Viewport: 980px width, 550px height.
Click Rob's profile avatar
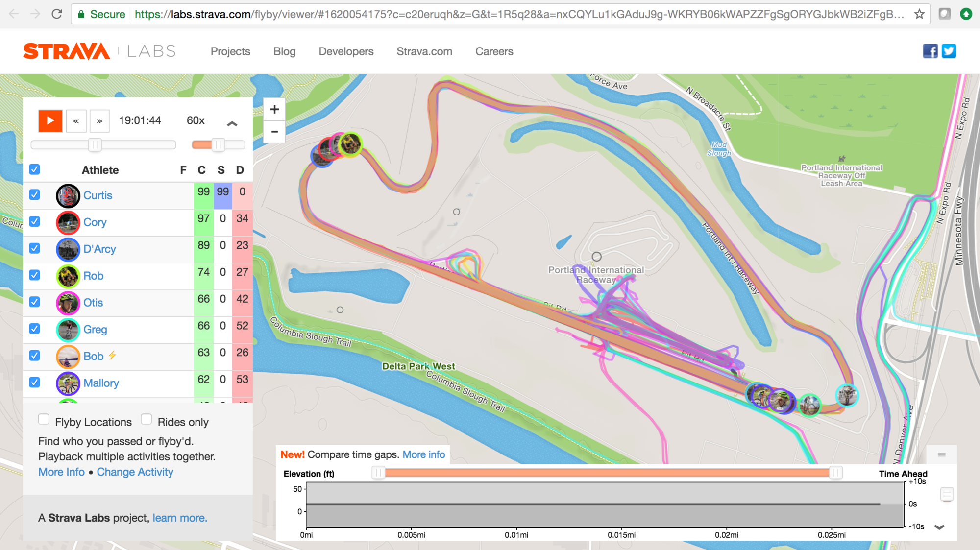pos(68,276)
